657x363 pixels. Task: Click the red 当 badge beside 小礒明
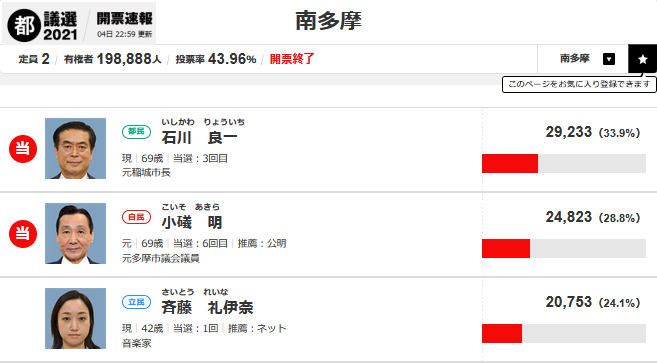point(23,234)
